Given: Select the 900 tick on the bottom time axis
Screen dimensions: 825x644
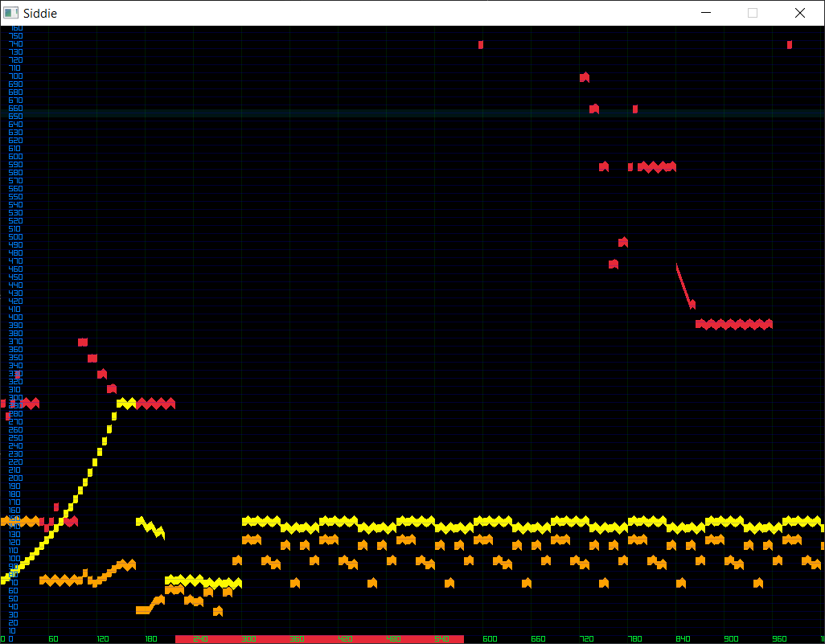Looking at the screenshot, I should click(x=731, y=639).
